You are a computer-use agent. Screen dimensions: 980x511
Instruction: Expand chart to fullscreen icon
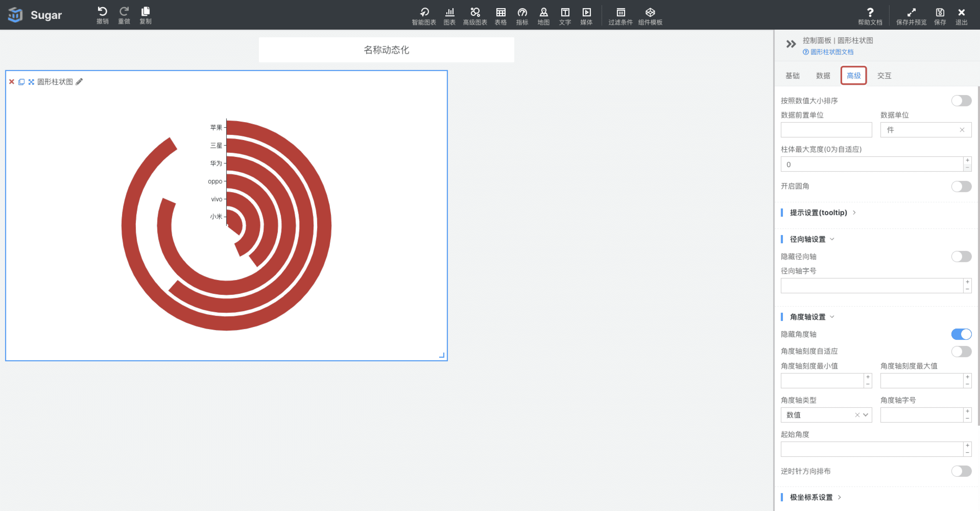pyautogui.click(x=31, y=82)
